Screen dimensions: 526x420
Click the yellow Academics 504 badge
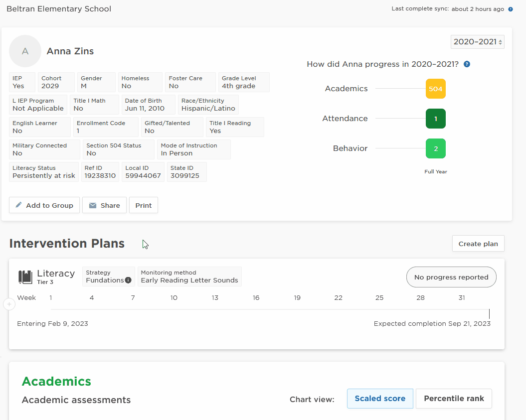[435, 88]
